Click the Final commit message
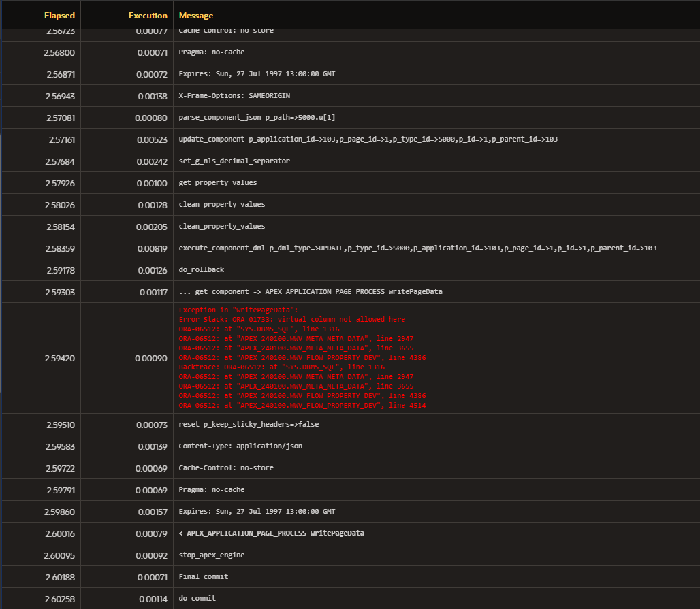700x609 pixels. pyautogui.click(x=203, y=577)
